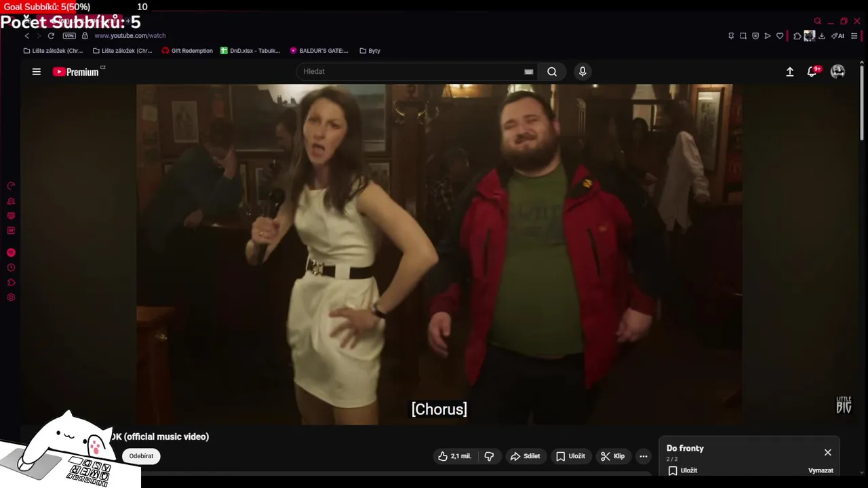Open first Lišta záložek bookmark folder

pyautogui.click(x=53, y=51)
